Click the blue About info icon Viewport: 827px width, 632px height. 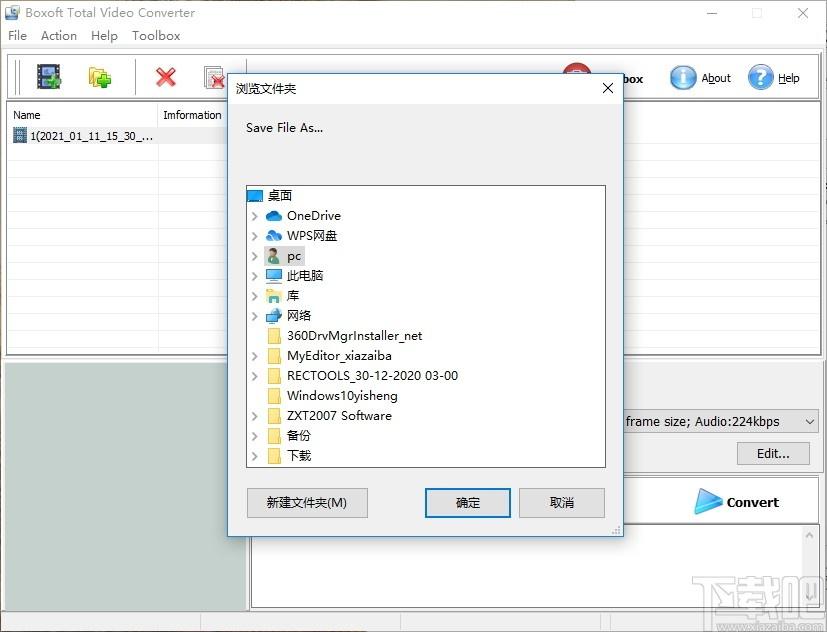682,78
